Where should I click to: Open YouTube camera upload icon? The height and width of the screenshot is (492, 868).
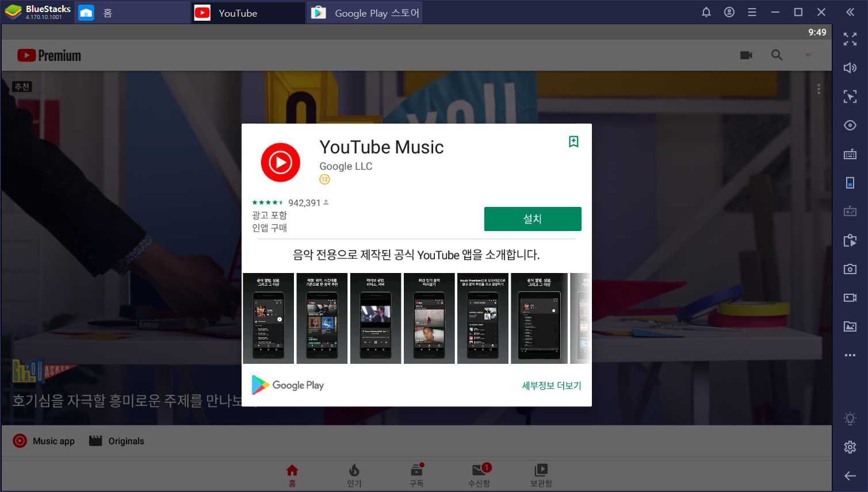746,55
